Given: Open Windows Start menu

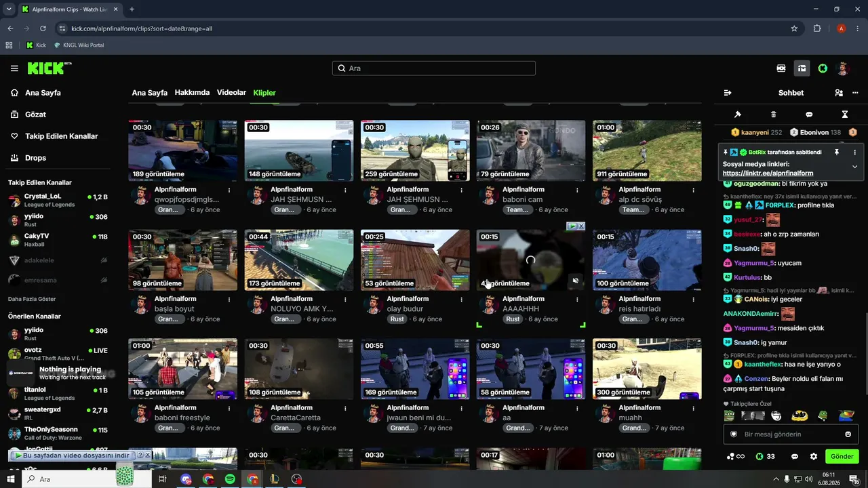Looking at the screenshot, I should pos(12,479).
